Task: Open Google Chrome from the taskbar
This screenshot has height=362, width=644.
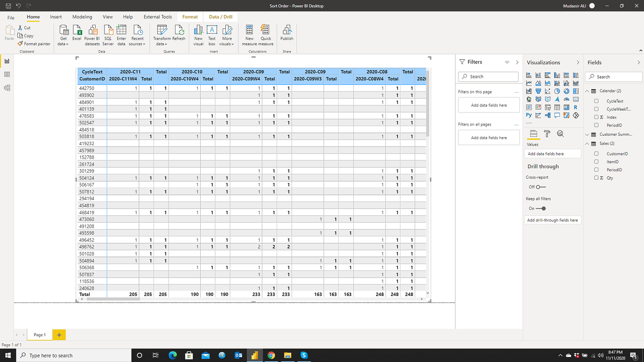Action: tap(271, 355)
